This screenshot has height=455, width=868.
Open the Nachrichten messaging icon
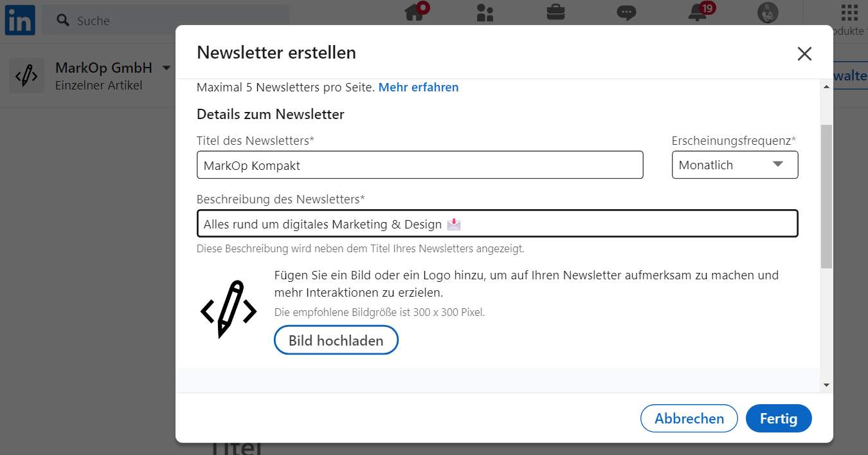click(x=626, y=12)
